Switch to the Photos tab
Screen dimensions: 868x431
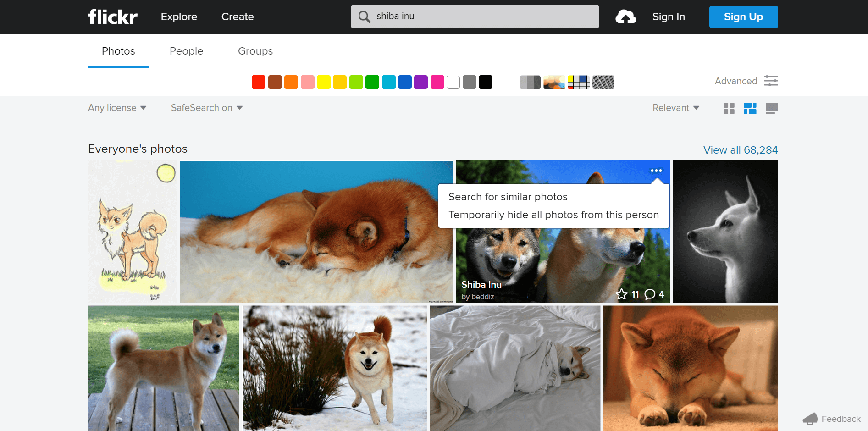[118, 51]
